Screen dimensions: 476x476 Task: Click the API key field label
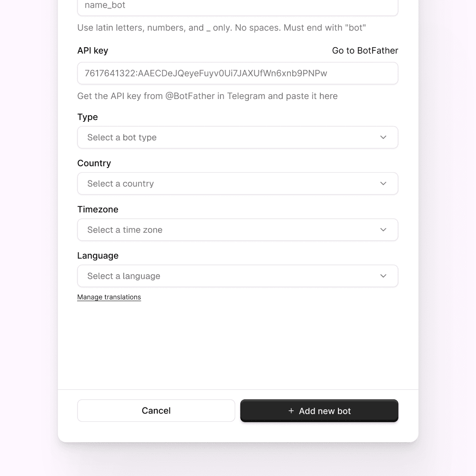tap(92, 50)
